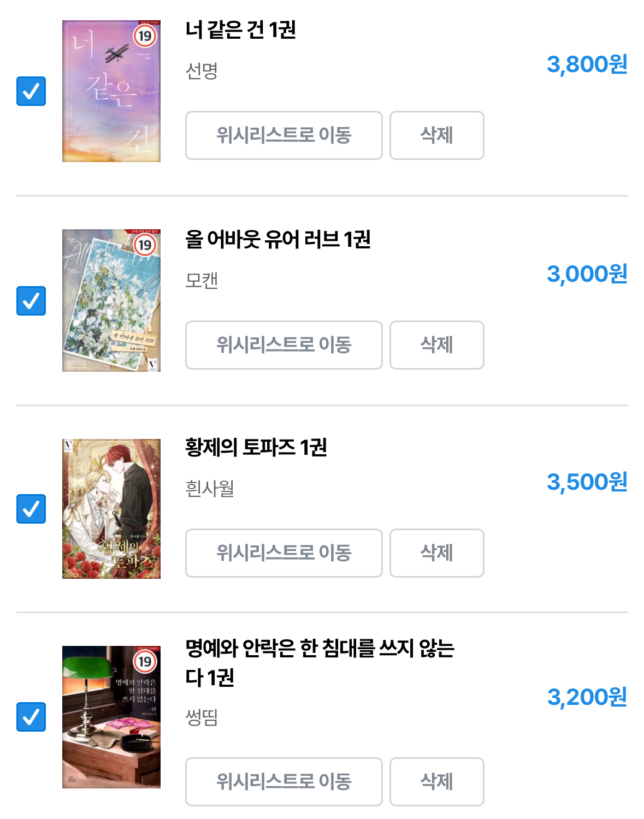Uncheck the checkbox for 황제의 토파즈 1권
The width and height of the screenshot is (644, 819).
coord(31,509)
